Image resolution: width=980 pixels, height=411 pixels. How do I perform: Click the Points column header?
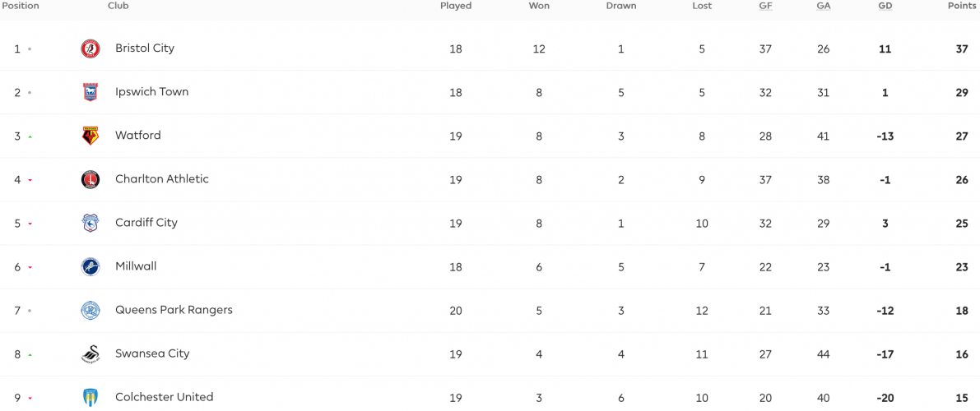click(x=962, y=6)
